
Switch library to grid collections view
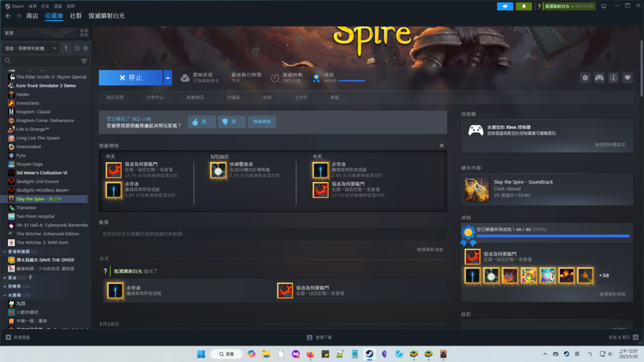(x=84, y=33)
